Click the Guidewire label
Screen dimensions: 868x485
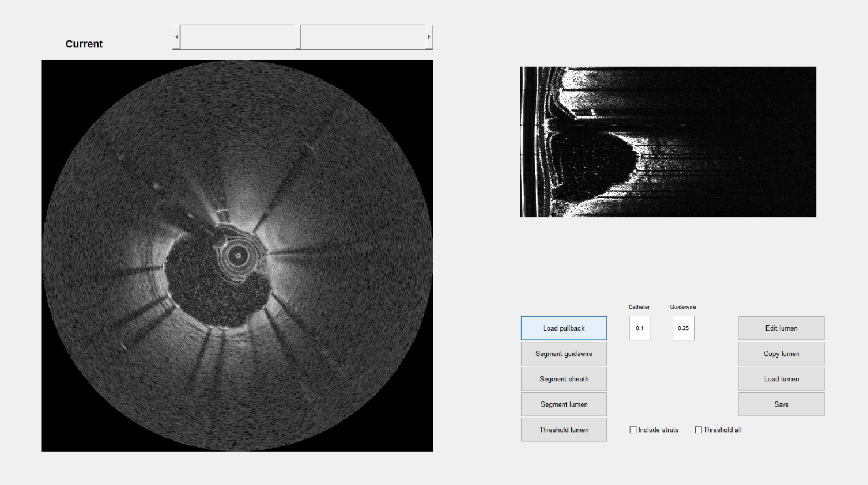pyautogui.click(x=683, y=307)
